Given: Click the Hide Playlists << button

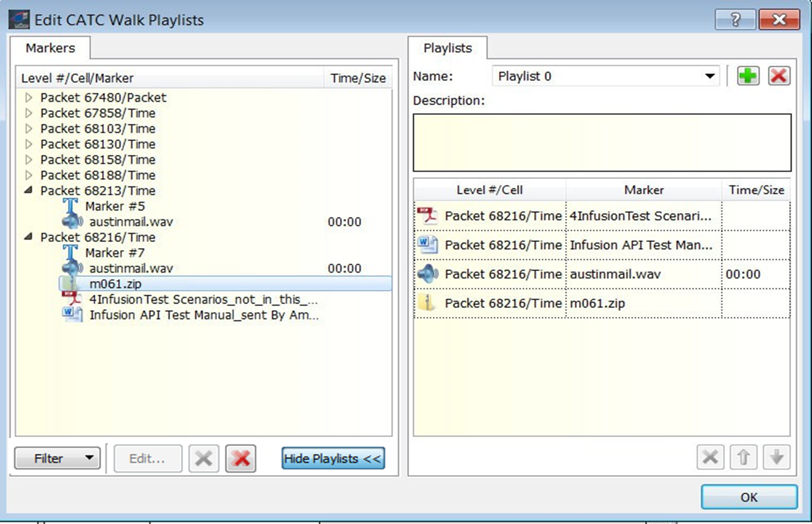Looking at the screenshot, I should click(333, 458).
